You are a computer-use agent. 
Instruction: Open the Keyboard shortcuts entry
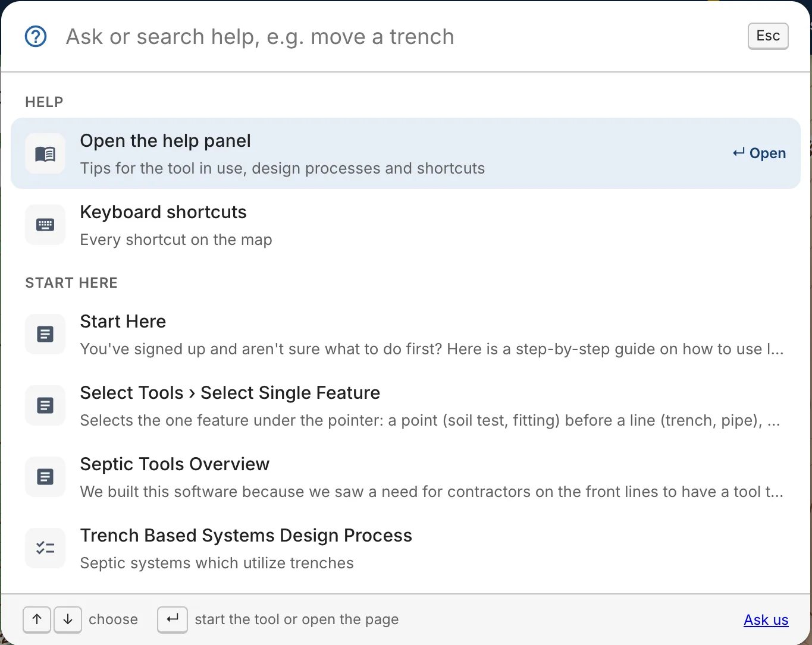(x=406, y=225)
